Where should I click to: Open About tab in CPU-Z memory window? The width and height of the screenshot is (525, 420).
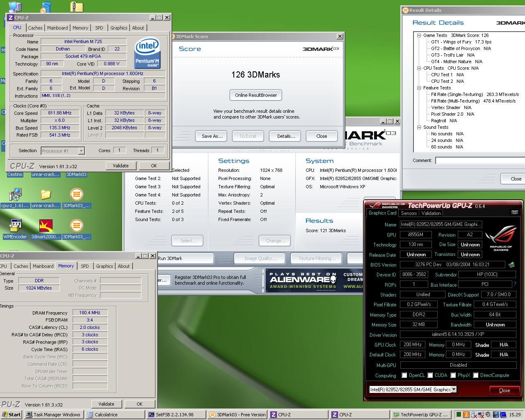click(x=124, y=266)
